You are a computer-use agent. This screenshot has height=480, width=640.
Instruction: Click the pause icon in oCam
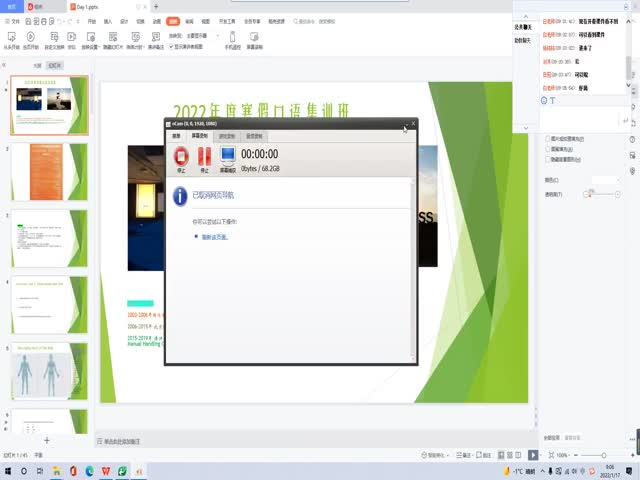[x=204, y=156]
